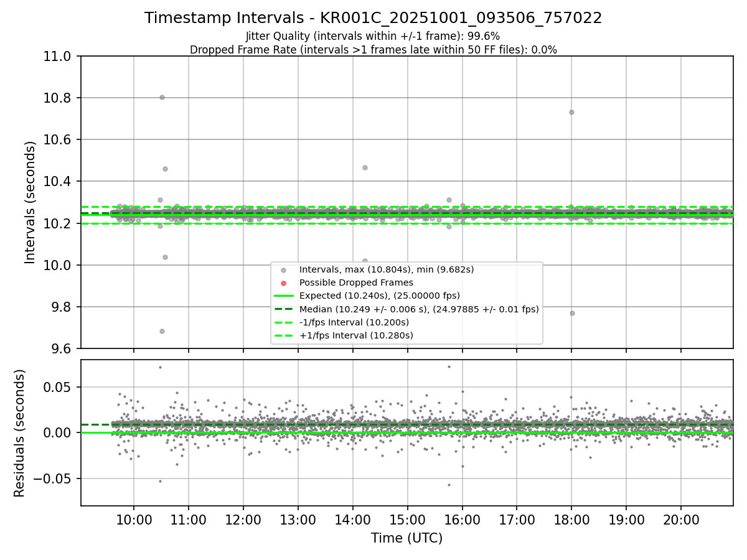
Task: Select legend entry 'Median (10.249 +/- 0.006 s)'
Action: [x=419, y=309]
